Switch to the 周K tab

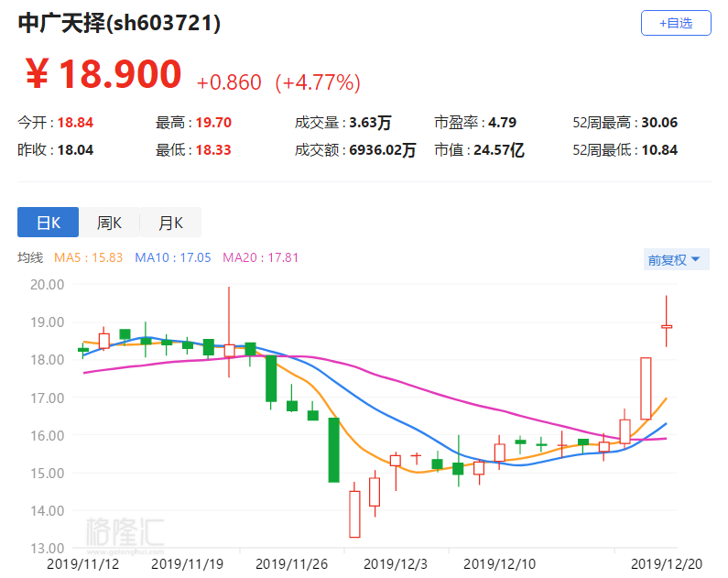click(x=109, y=223)
